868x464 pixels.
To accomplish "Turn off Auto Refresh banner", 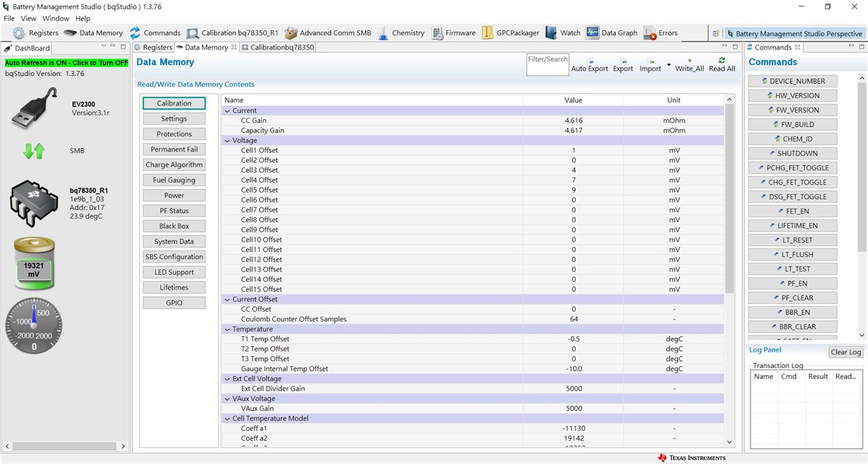I will (x=66, y=63).
